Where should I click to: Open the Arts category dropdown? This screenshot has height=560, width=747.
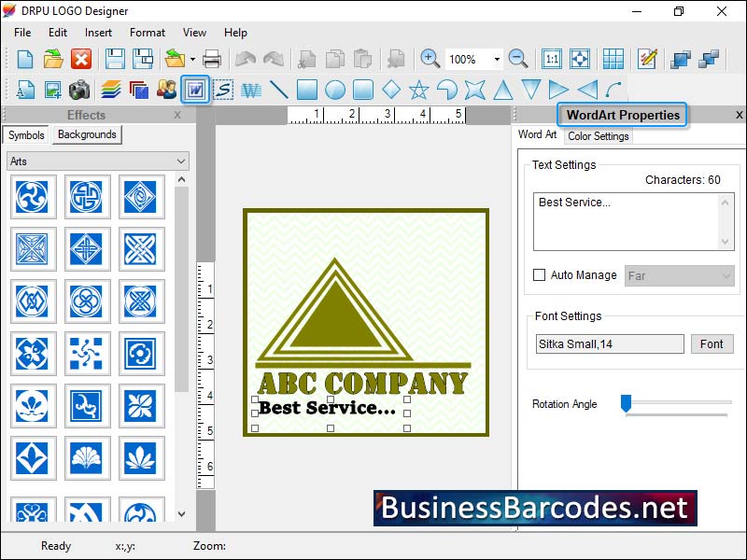coord(179,161)
